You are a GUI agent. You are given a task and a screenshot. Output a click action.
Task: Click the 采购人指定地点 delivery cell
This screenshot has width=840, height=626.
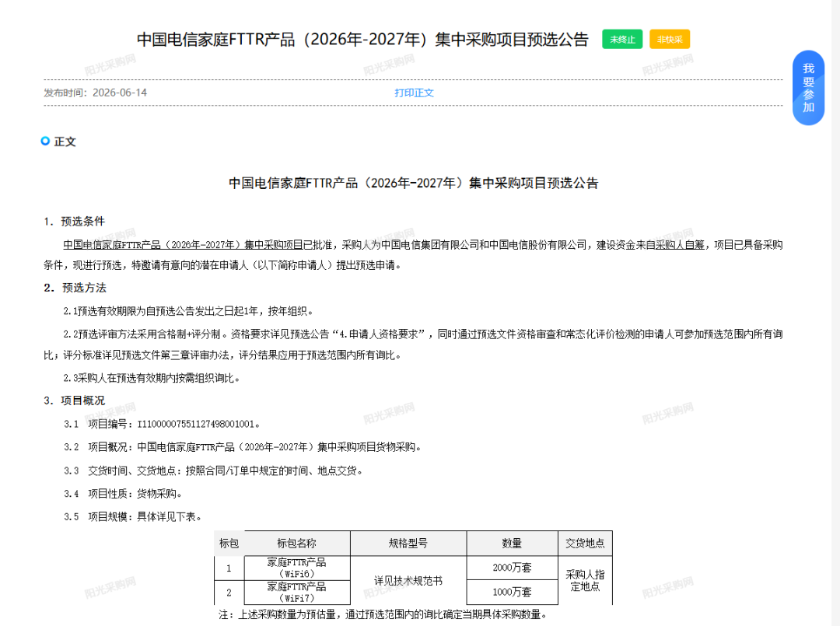tap(585, 580)
